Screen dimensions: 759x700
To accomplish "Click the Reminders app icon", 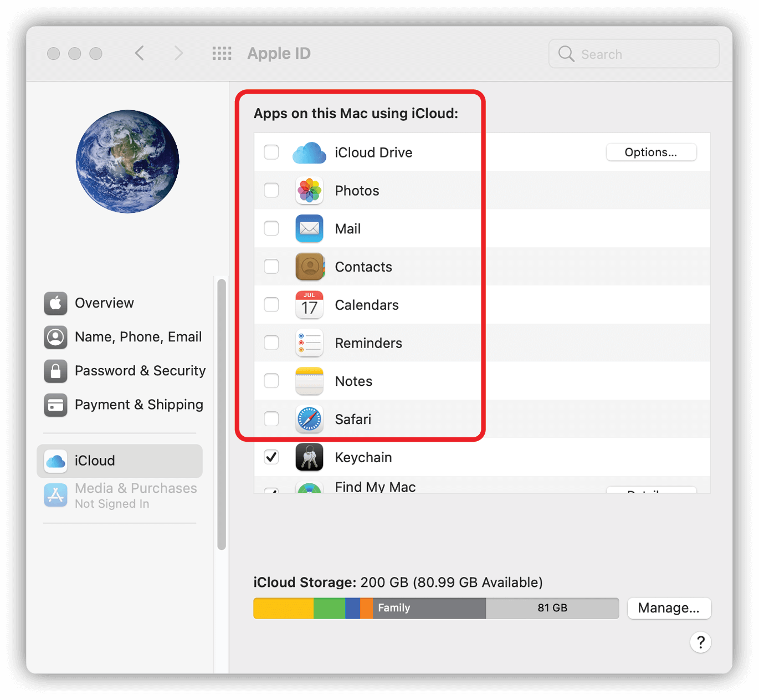I will pyautogui.click(x=309, y=343).
